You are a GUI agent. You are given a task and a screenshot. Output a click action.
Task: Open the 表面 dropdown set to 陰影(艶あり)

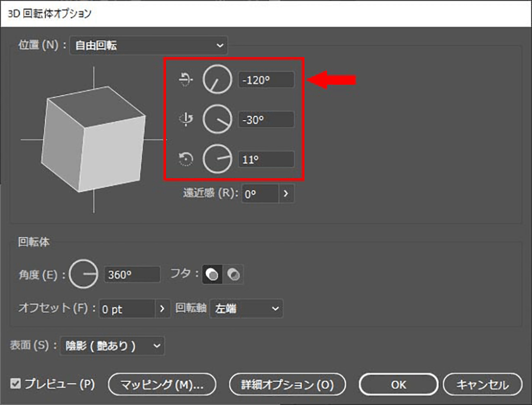tap(112, 346)
